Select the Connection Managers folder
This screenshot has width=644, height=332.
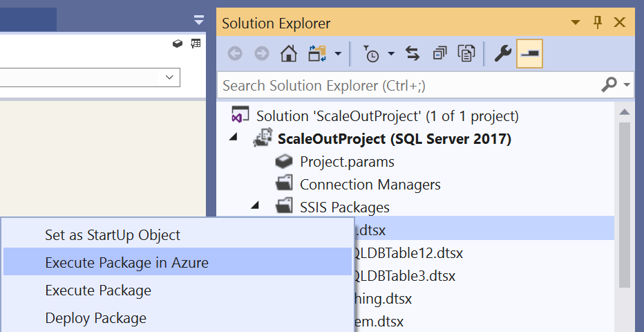coord(370,185)
